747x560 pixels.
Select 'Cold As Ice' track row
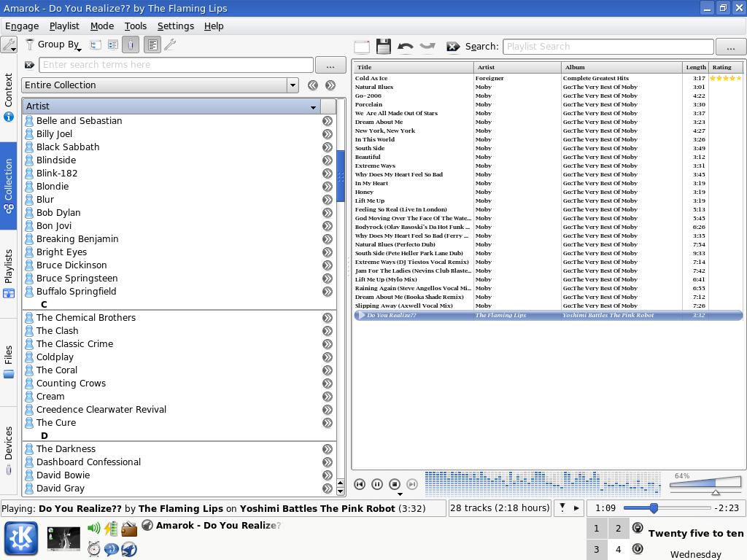pyautogui.click(x=548, y=78)
